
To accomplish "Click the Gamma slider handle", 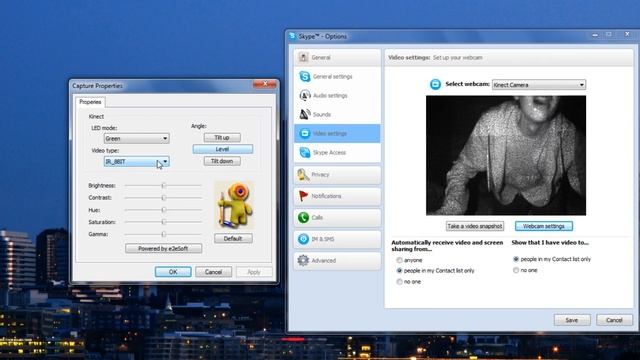I will pos(164,234).
